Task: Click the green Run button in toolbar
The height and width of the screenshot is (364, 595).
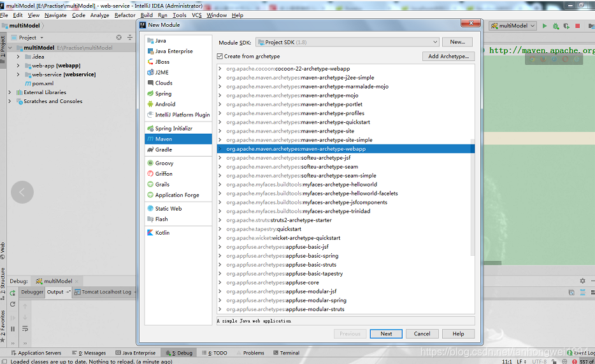Action: click(x=545, y=26)
